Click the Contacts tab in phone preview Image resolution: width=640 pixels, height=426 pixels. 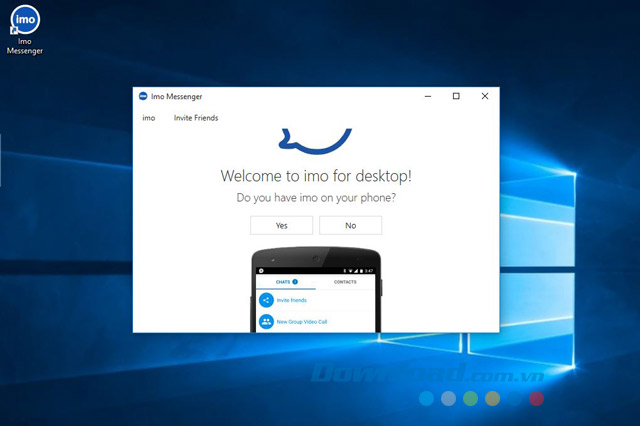[x=345, y=282]
